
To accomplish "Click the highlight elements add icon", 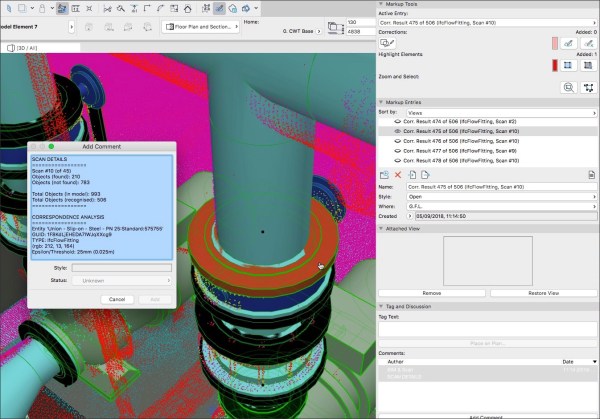I will 568,65.
